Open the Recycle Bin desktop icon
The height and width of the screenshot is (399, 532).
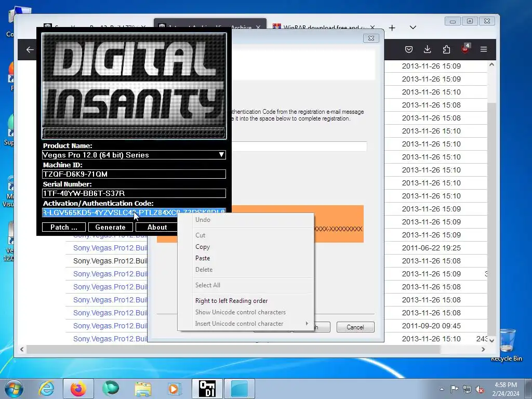507,345
